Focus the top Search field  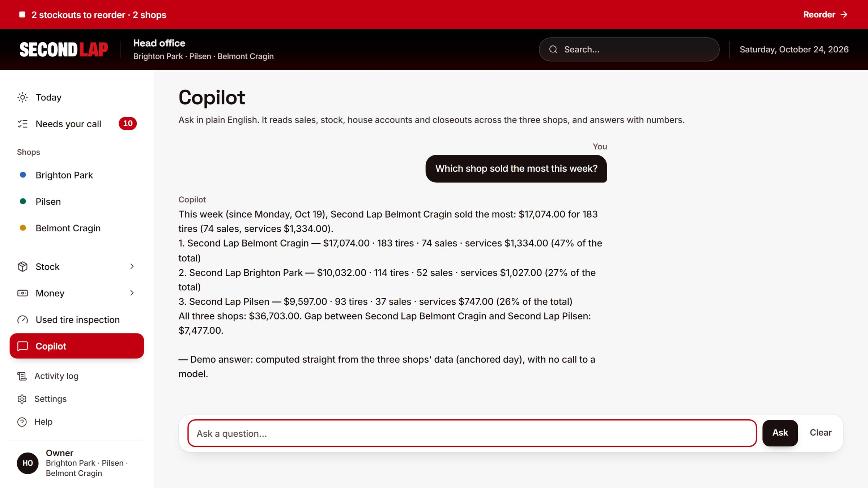click(629, 50)
